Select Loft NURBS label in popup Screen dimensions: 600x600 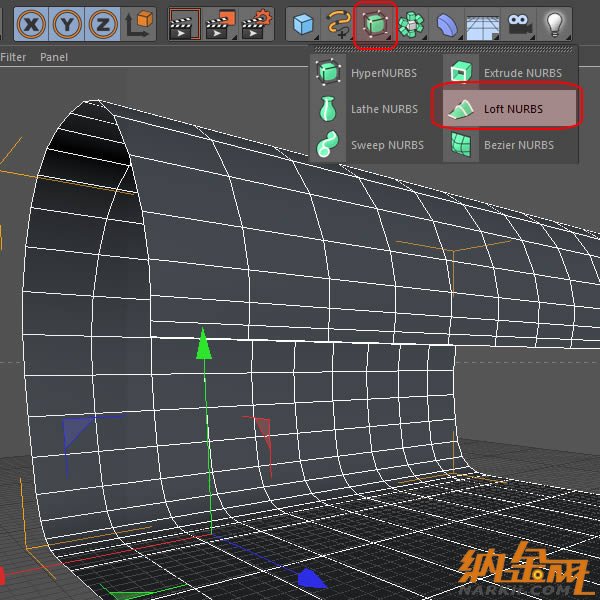click(513, 109)
